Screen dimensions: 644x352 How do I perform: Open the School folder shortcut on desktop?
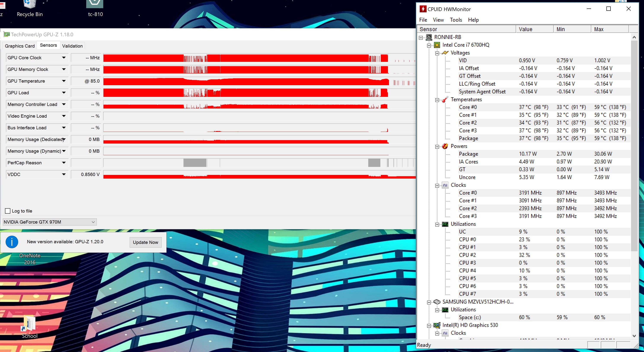30,327
